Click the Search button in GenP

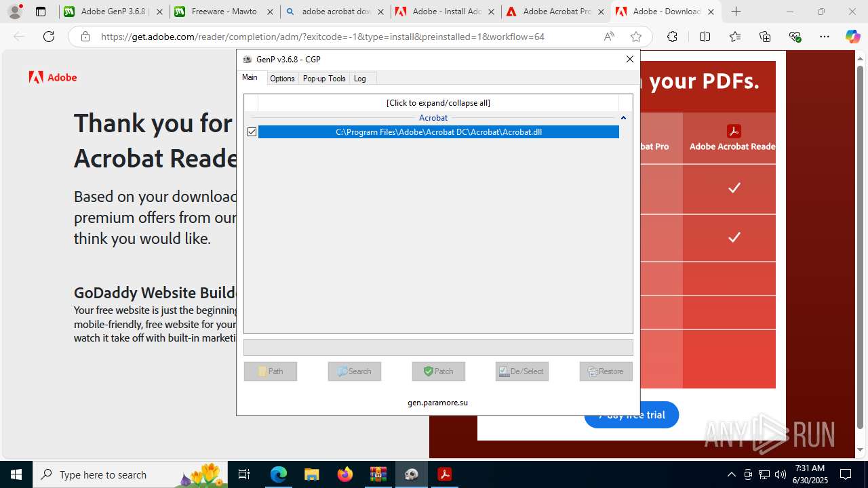(x=355, y=371)
